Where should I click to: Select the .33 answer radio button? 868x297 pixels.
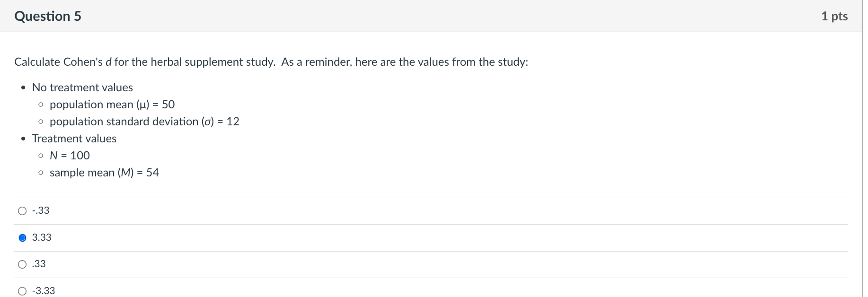(x=22, y=264)
